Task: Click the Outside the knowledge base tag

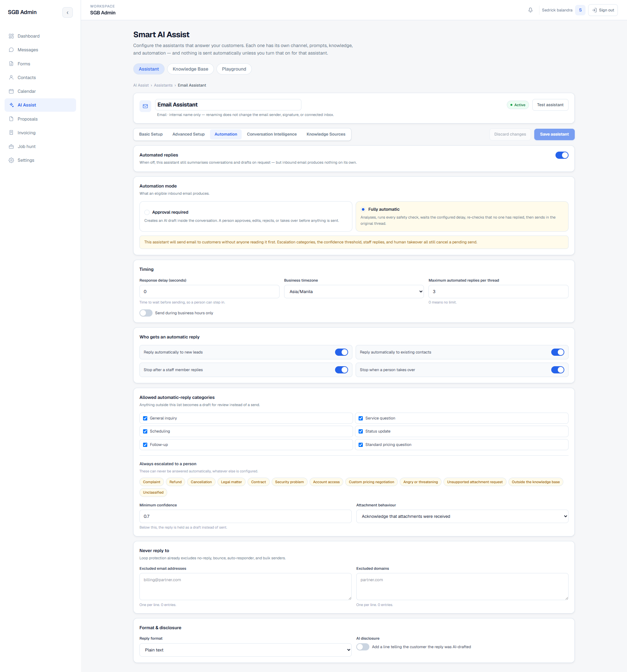Action: [536, 482]
